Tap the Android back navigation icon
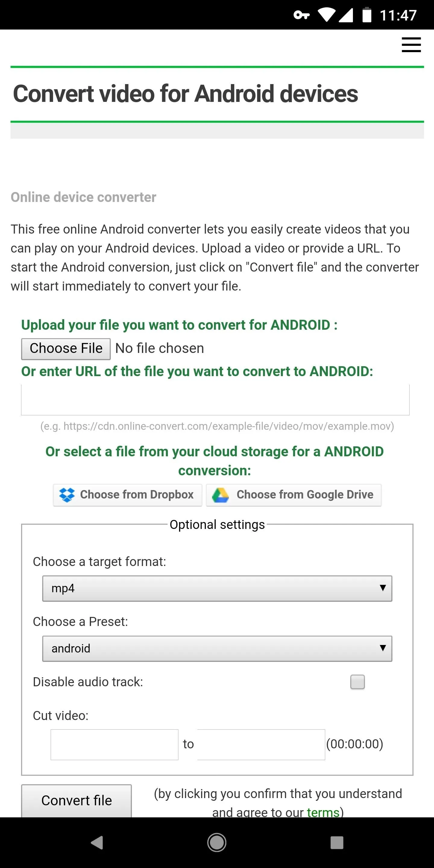This screenshot has height=868, width=434. click(97, 842)
